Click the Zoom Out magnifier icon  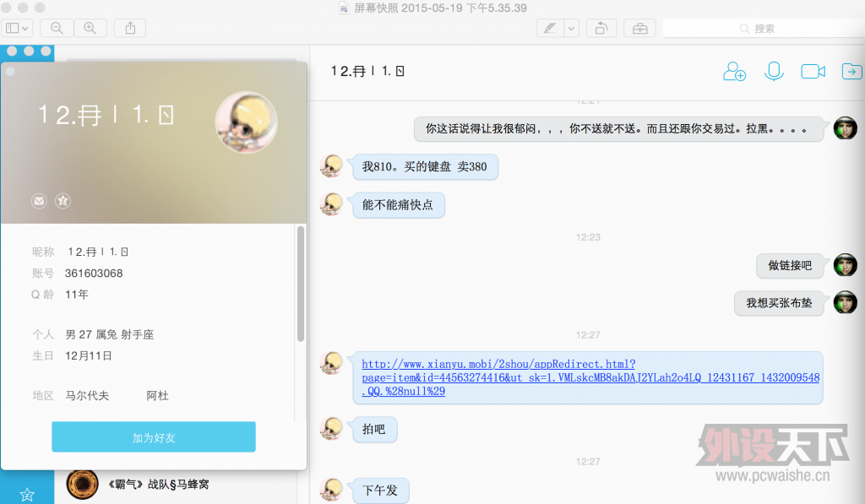(x=56, y=28)
